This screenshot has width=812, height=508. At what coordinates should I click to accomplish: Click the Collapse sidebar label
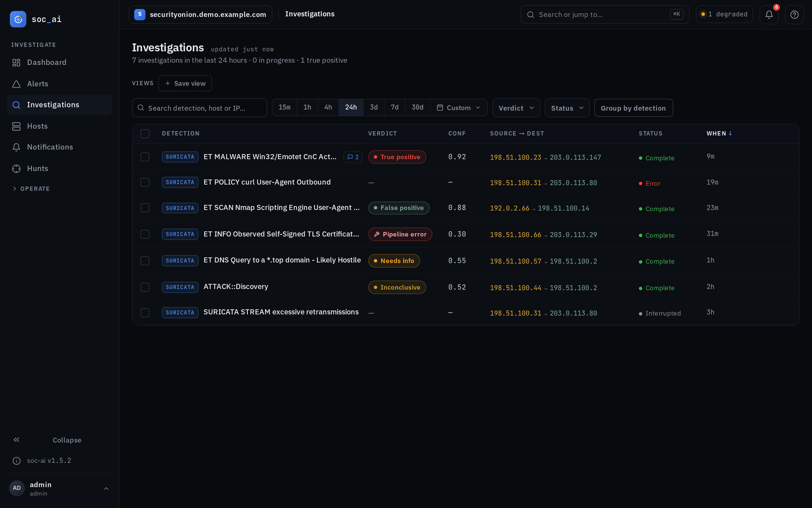point(67,440)
